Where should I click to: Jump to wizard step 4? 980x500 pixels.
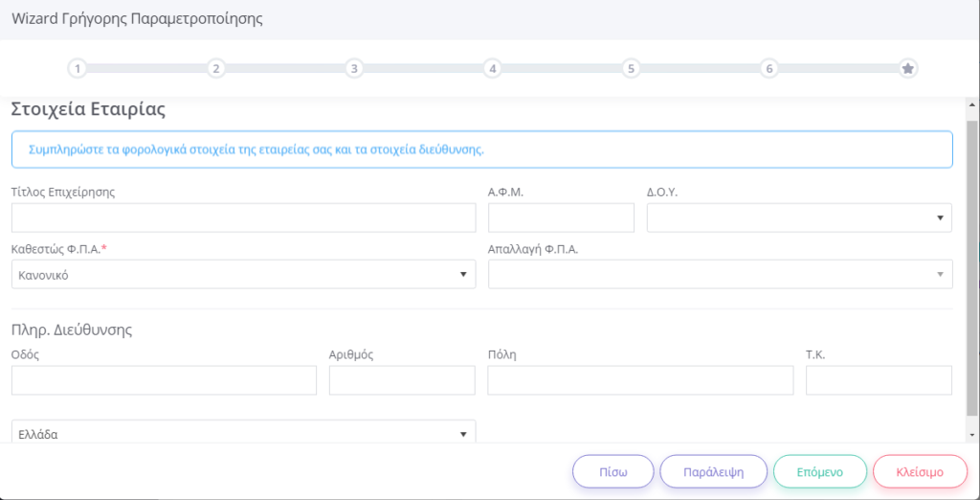(492, 68)
